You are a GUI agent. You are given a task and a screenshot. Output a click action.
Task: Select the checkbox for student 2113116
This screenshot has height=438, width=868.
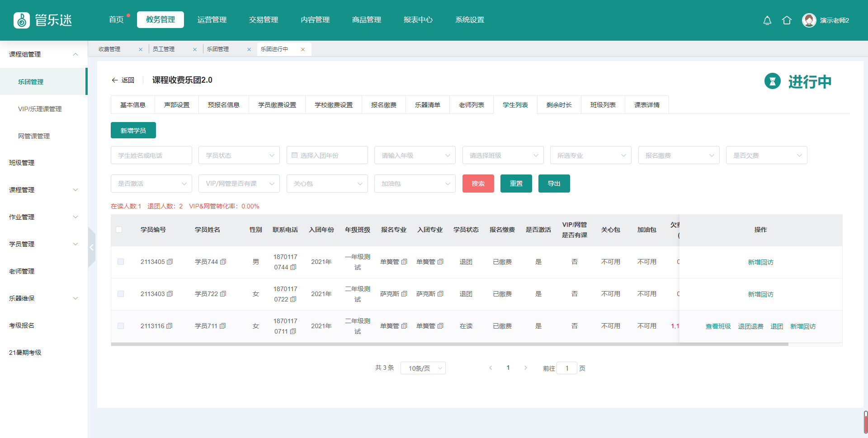point(121,326)
